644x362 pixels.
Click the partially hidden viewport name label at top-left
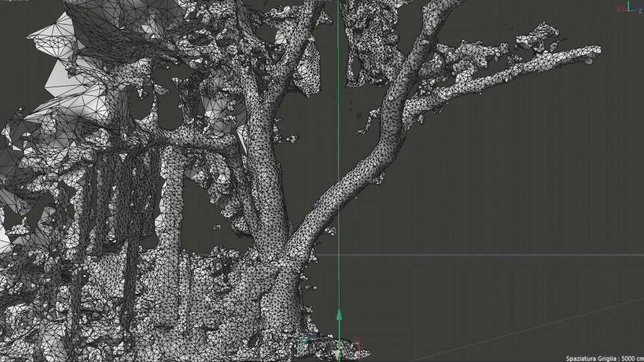(x=13, y=2)
